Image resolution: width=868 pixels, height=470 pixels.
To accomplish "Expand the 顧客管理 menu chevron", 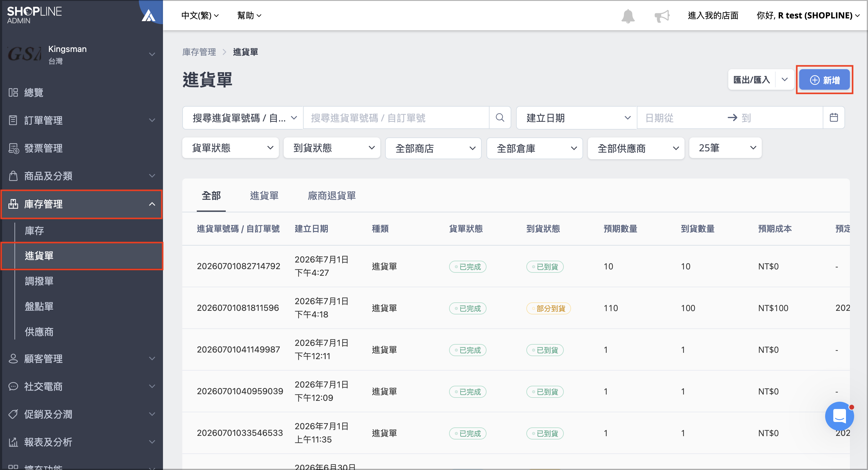I will tap(152, 359).
